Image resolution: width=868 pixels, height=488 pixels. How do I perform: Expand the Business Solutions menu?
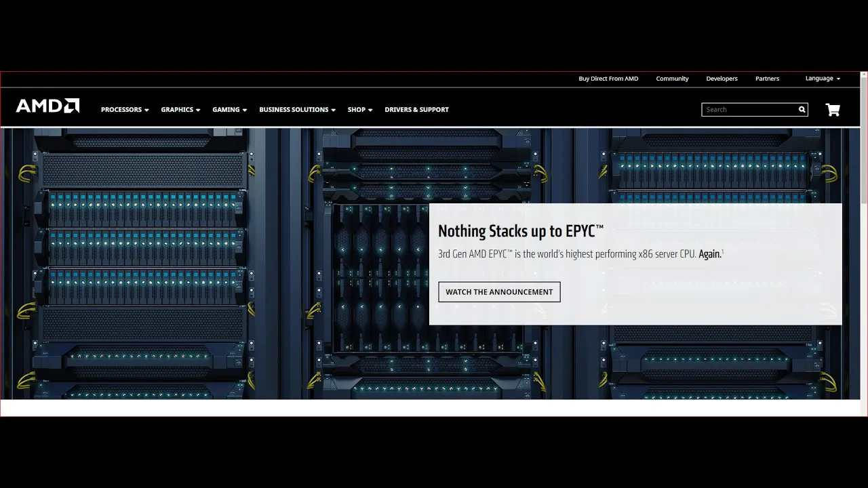(x=297, y=110)
